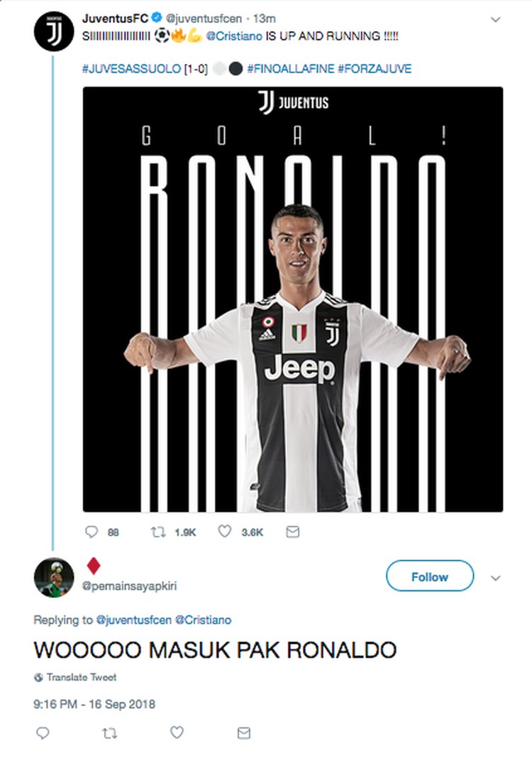The image size is (532, 765).
Task: Like the pemainsayapkiri reply tweet
Action: pos(177,733)
